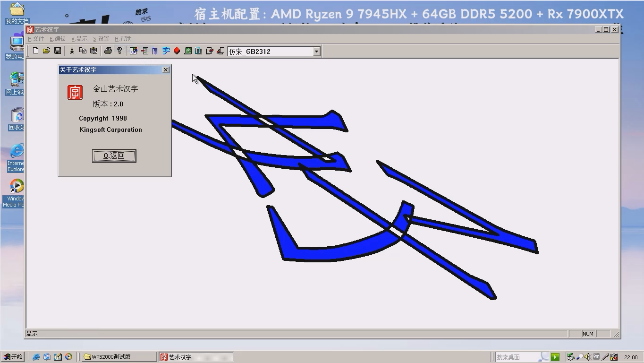Click the Paste clipboard icon
The image size is (644, 363).
pyautogui.click(x=93, y=51)
